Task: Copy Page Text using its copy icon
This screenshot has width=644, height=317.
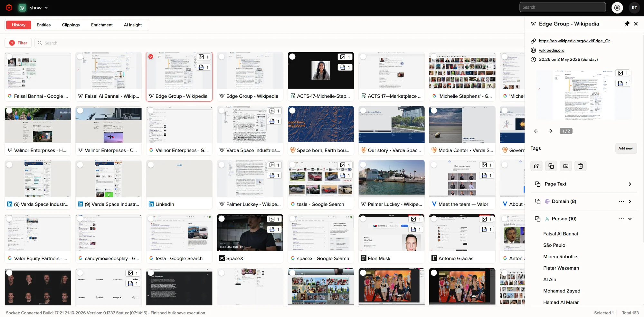Action: coord(537,184)
